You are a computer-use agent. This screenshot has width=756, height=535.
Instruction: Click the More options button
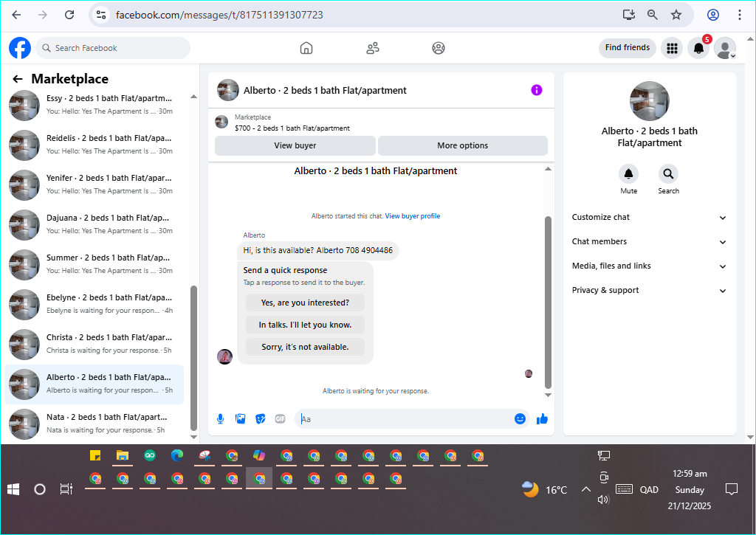462,145
